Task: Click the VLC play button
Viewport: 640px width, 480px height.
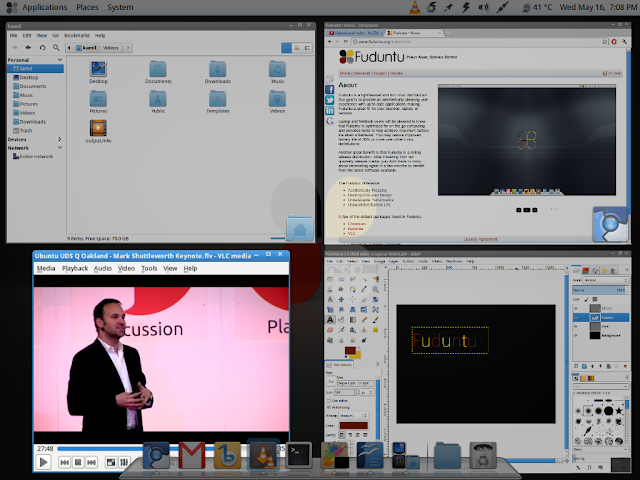Action: tap(43, 462)
